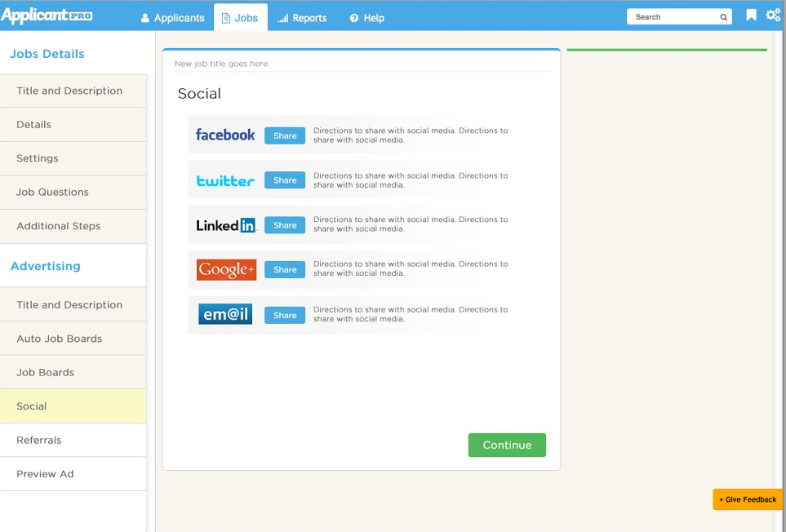
Task: Click the Google+ logo
Action: tap(226, 269)
